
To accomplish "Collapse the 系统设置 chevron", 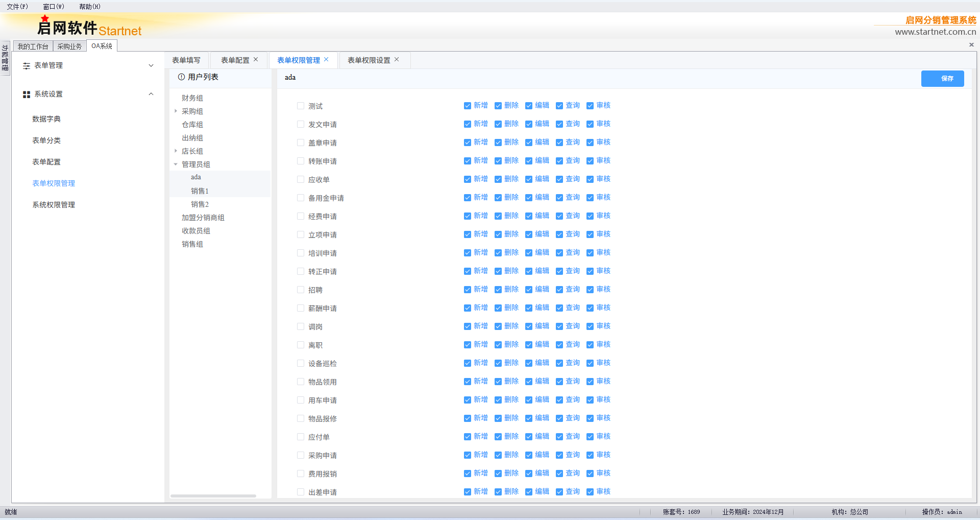I will 151,94.
